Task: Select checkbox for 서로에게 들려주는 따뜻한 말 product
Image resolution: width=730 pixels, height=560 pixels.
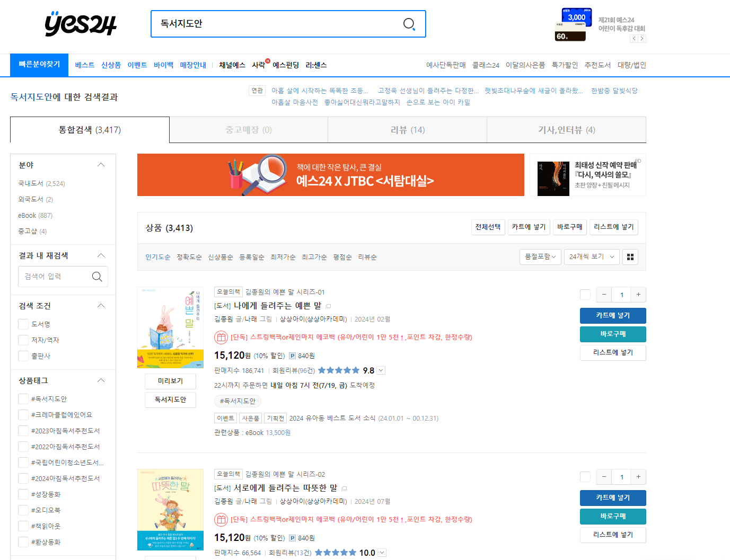Action: pos(585,477)
